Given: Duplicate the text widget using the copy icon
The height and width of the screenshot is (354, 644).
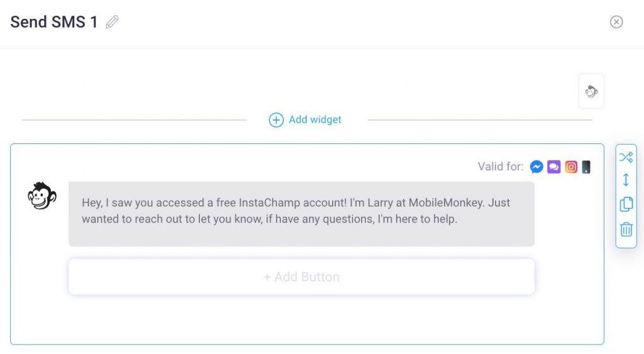Looking at the screenshot, I should point(626,204).
